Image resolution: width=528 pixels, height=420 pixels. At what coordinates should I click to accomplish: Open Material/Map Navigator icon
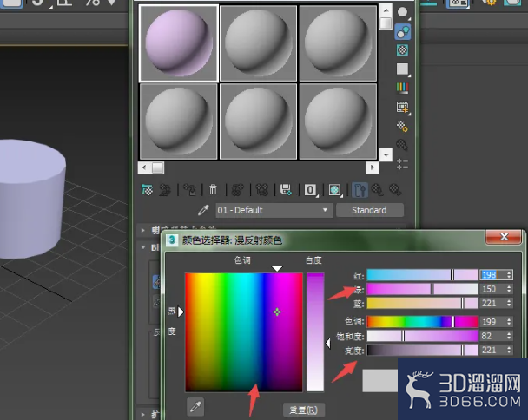pos(402,164)
